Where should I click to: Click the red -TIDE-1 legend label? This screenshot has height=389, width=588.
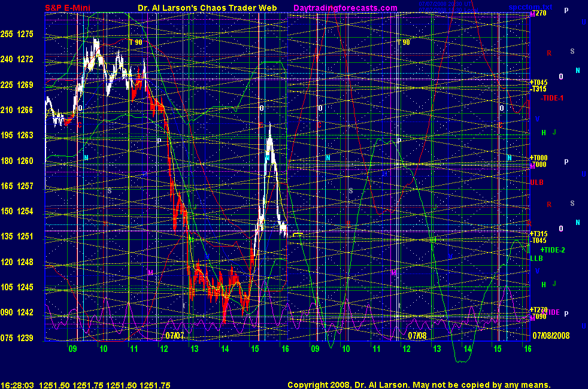[552, 98]
